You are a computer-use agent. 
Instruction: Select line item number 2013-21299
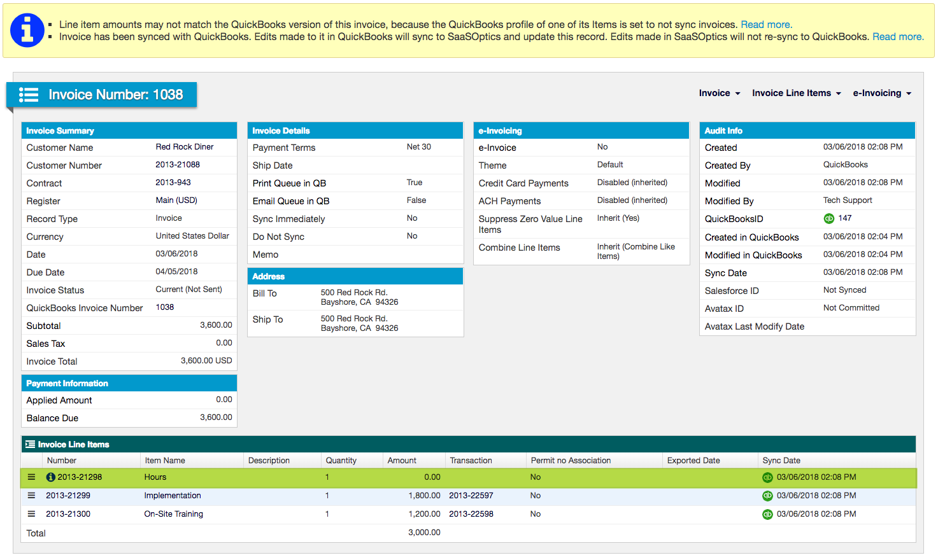point(68,495)
